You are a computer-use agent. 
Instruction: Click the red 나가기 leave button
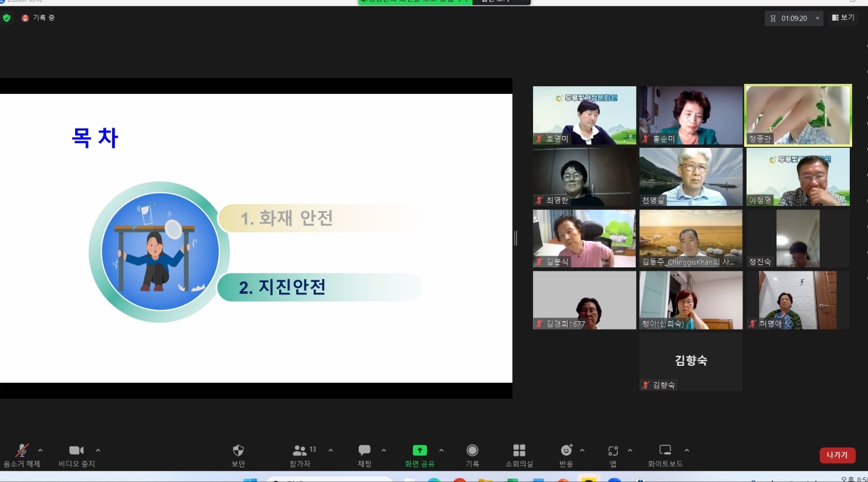(x=837, y=455)
